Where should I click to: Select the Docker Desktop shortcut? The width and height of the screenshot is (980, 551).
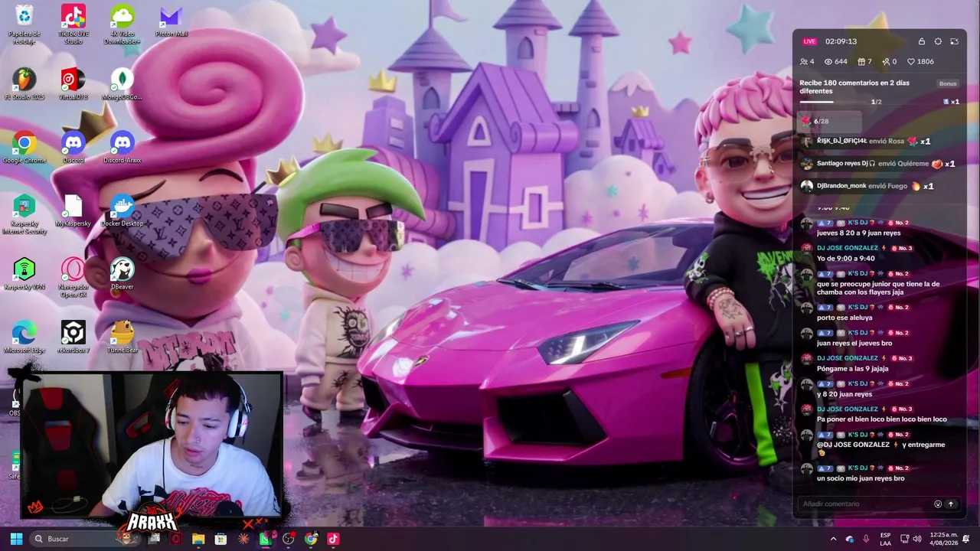[x=122, y=211]
